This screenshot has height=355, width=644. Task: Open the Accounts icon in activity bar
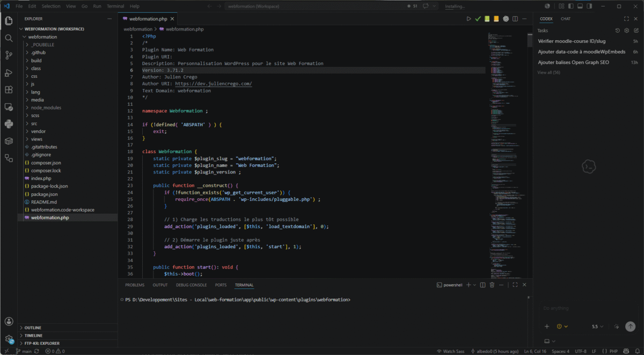point(9,322)
